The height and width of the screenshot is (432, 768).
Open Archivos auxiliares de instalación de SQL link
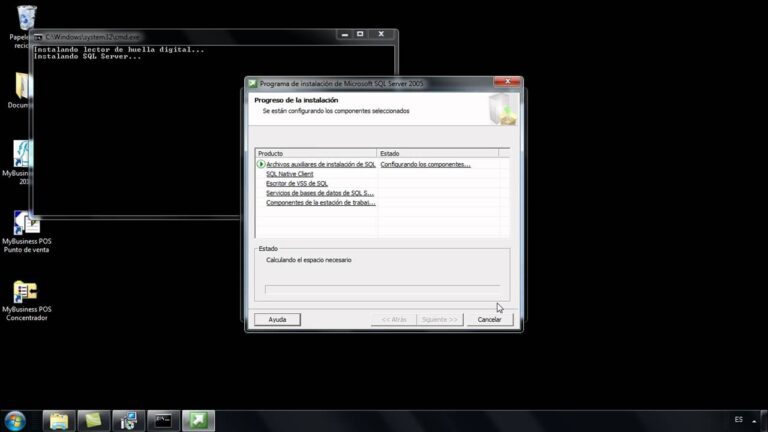tap(321, 165)
